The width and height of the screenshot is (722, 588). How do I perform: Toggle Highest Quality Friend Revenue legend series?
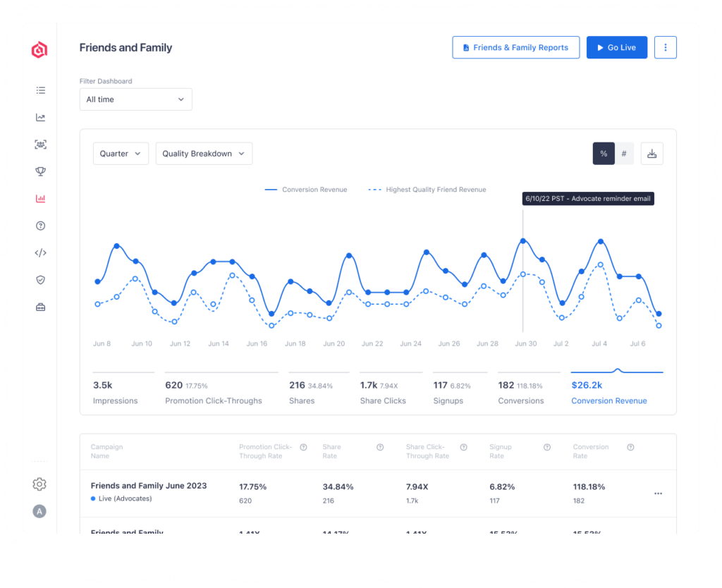tap(427, 190)
